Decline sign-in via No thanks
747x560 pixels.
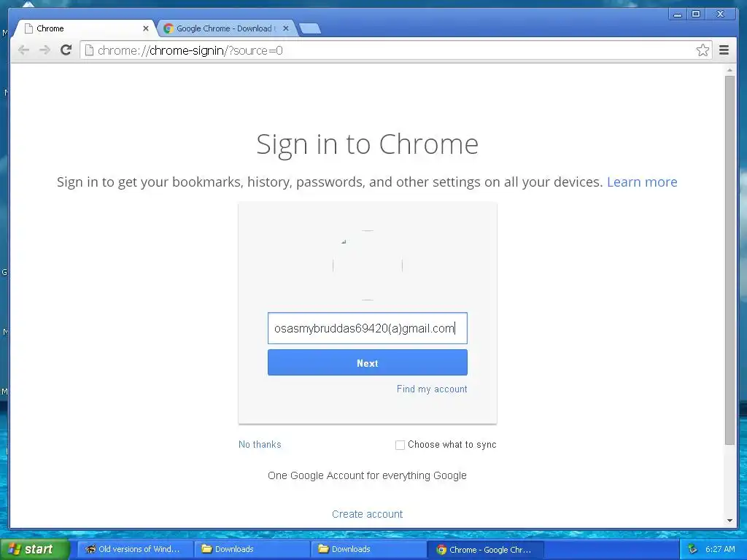pos(260,444)
